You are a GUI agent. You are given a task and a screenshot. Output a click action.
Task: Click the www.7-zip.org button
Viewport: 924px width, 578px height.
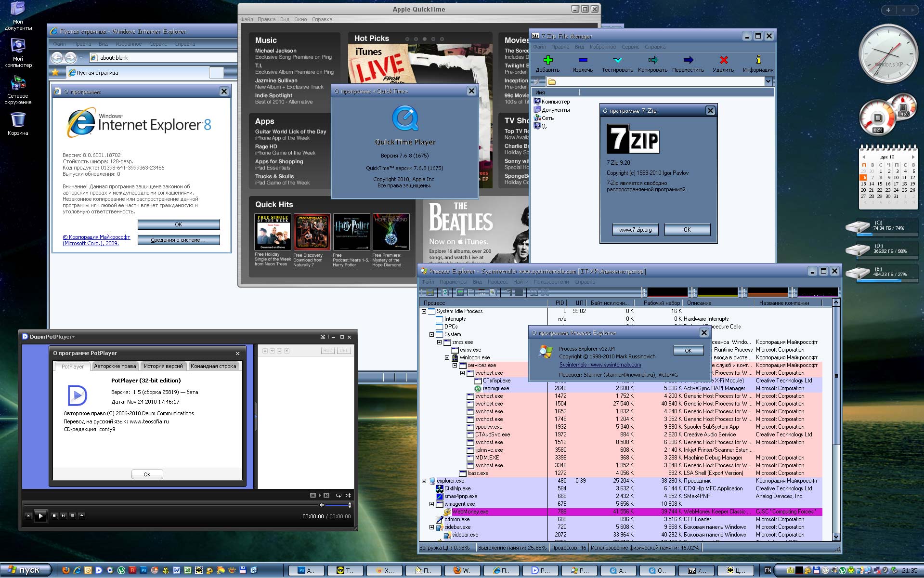click(x=636, y=230)
